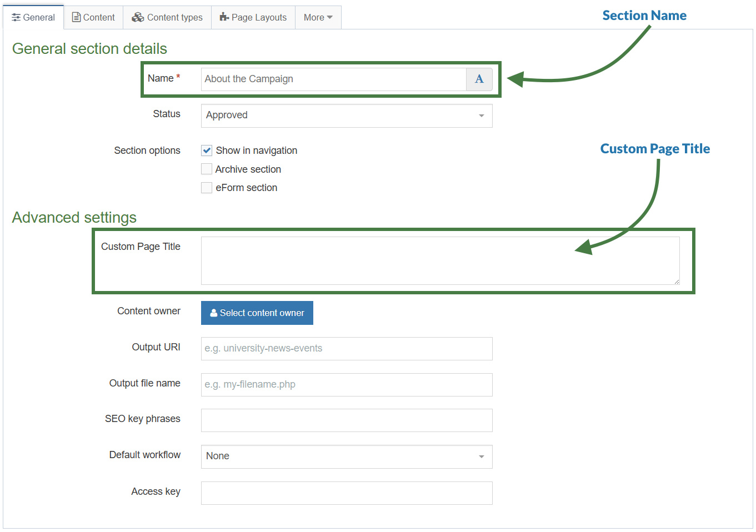The height and width of the screenshot is (532, 756).
Task: Click the 'SEO key phrases' label
Action: (x=143, y=419)
